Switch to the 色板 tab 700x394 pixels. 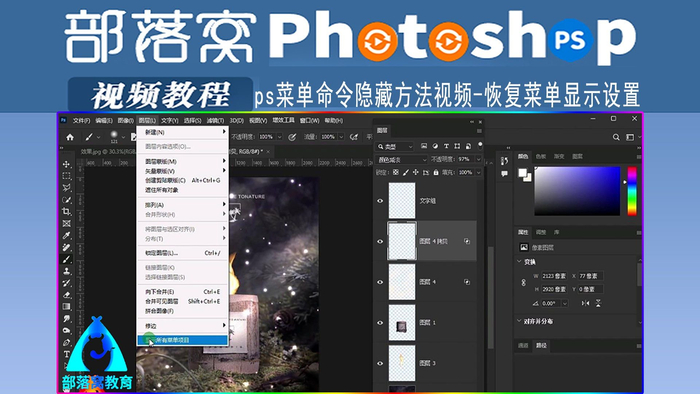click(x=541, y=157)
